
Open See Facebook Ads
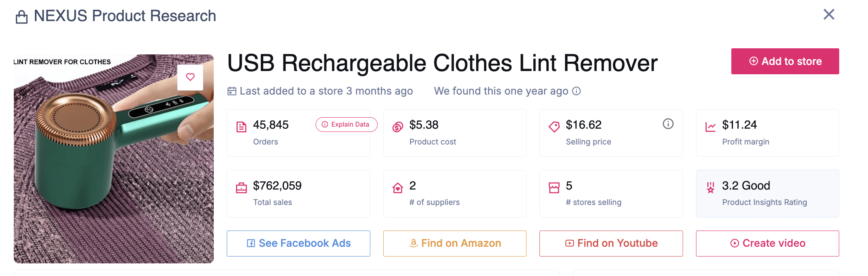coord(299,243)
